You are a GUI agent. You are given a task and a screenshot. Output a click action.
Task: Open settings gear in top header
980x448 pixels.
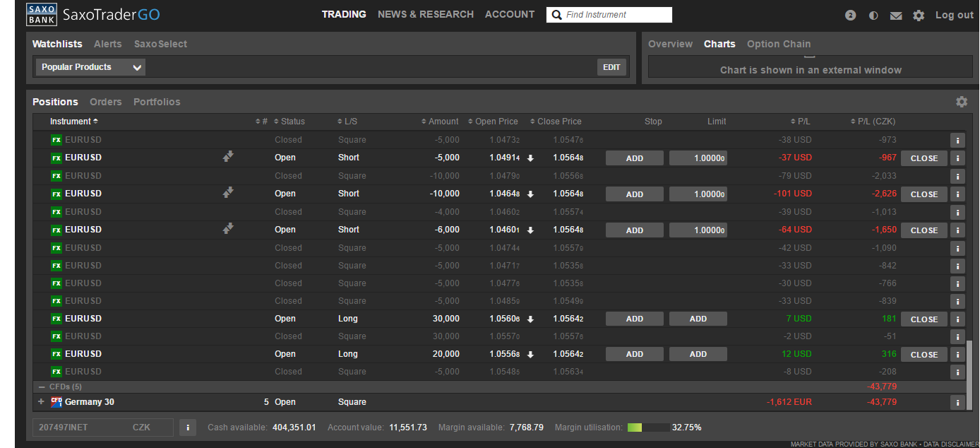pyautogui.click(x=919, y=16)
